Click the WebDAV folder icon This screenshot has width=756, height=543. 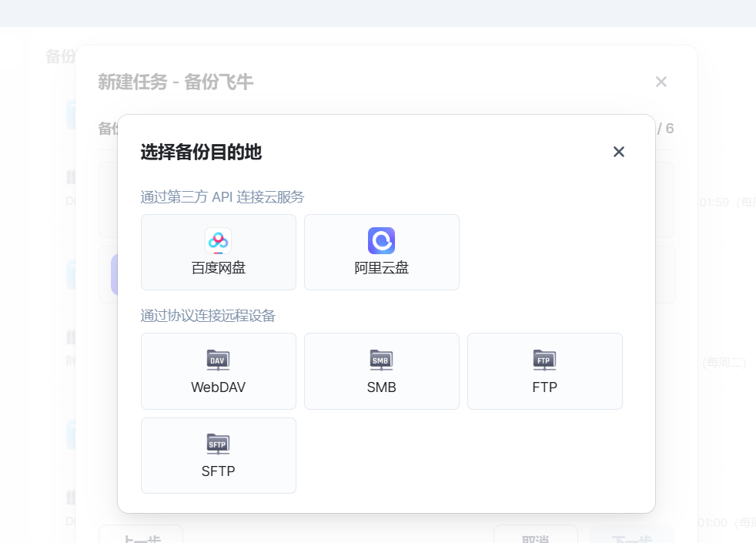click(218, 360)
